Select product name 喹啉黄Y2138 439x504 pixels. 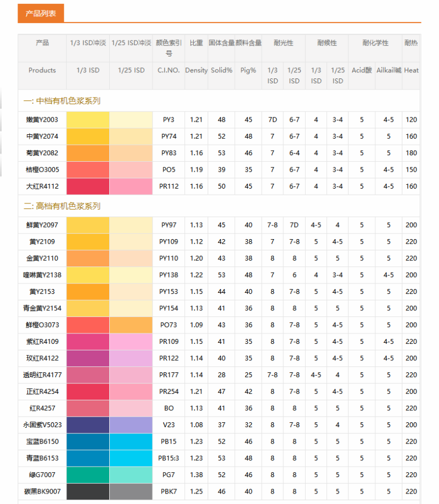click(x=42, y=275)
